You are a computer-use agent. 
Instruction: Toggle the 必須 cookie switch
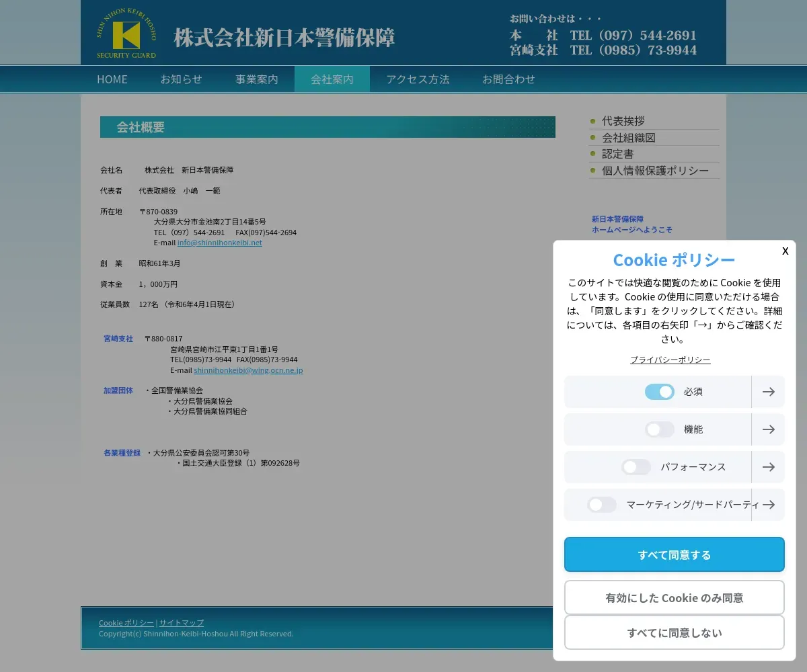click(x=659, y=392)
